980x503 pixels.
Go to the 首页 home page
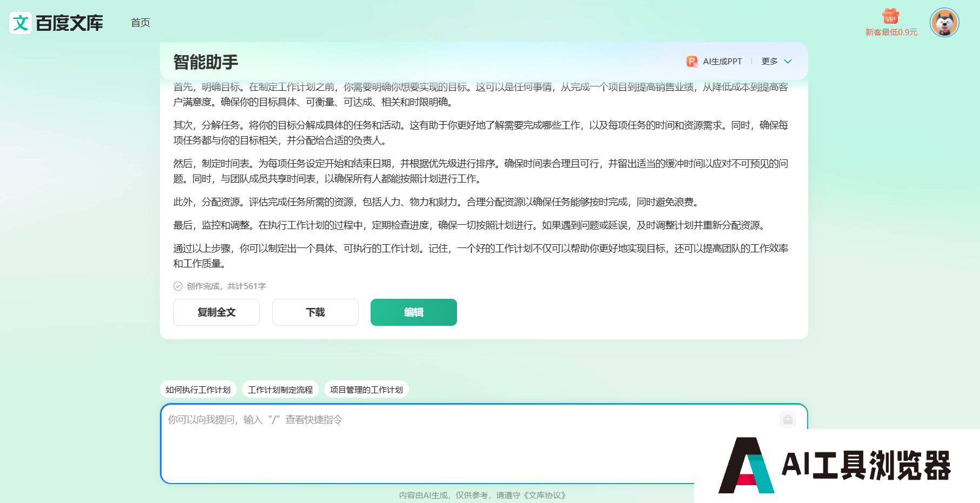pos(140,23)
